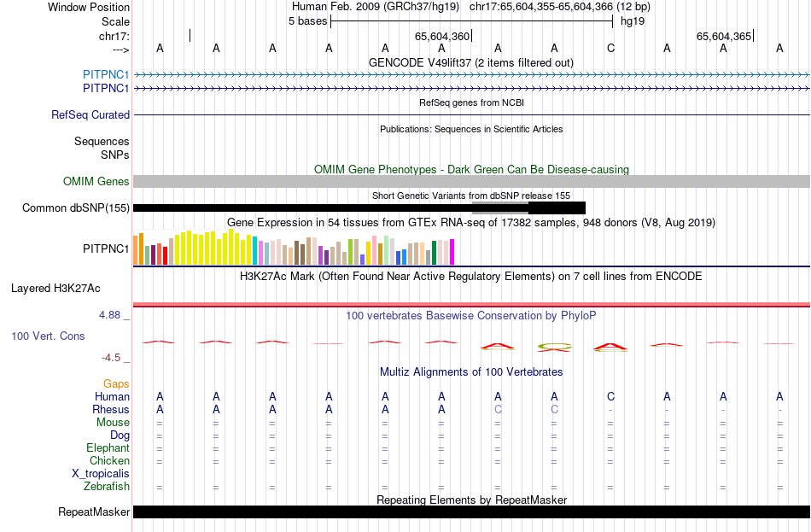Click the 100 vertebrates PhyloP conservation title

471,316
